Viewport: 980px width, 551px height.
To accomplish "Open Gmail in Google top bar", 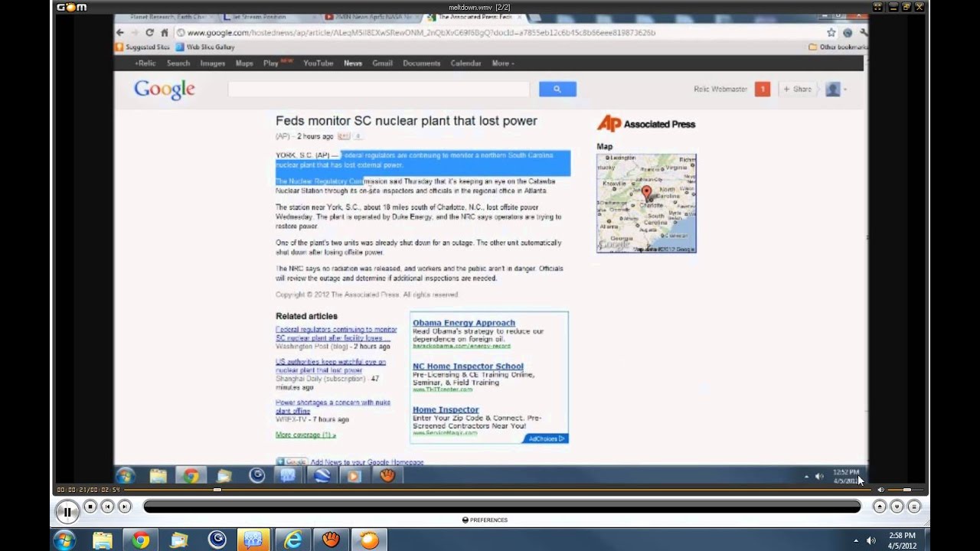I will (382, 64).
